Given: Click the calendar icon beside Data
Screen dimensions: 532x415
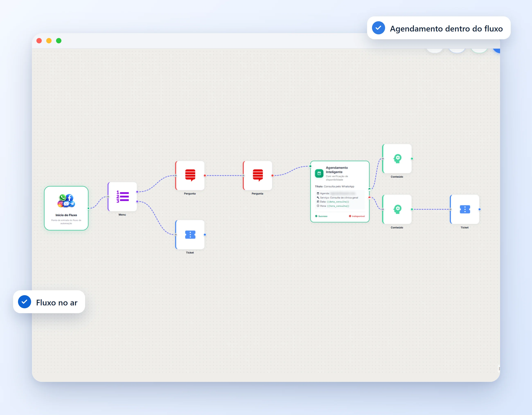Looking at the screenshot, I should coord(318,202).
